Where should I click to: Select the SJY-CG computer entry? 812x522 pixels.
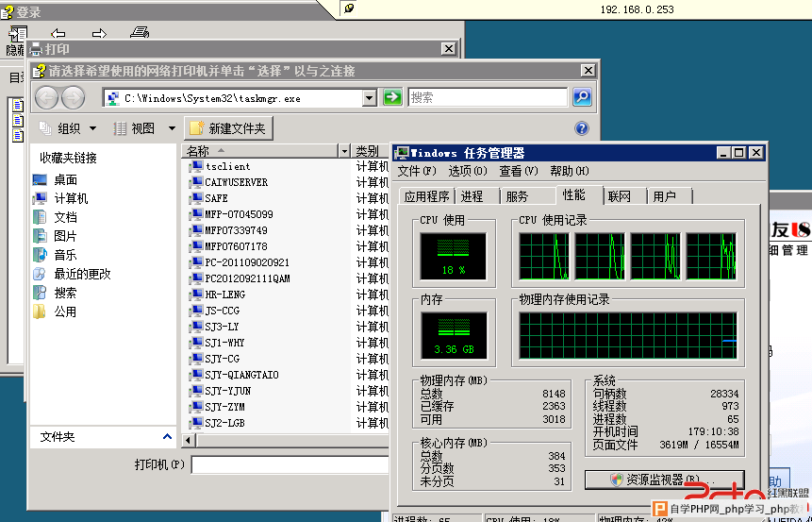(214, 360)
